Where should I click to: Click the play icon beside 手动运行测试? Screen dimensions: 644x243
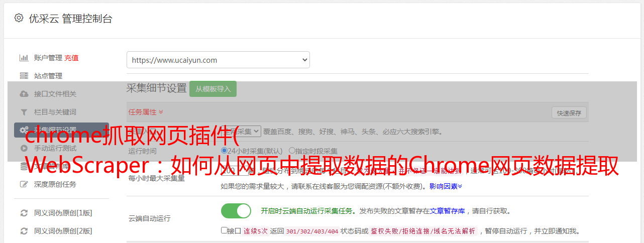[x=24, y=148]
